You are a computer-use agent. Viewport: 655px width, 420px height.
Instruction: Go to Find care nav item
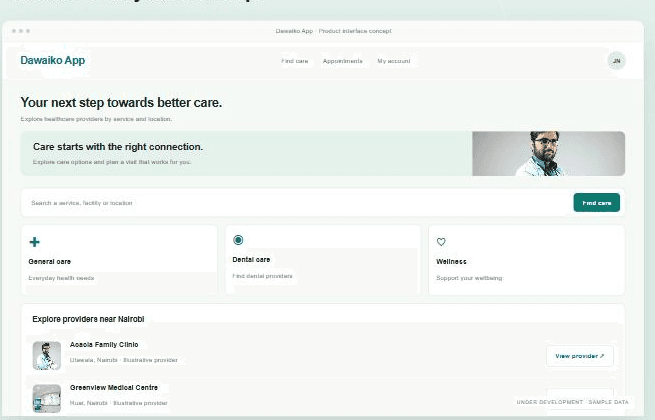coord(294,61)
